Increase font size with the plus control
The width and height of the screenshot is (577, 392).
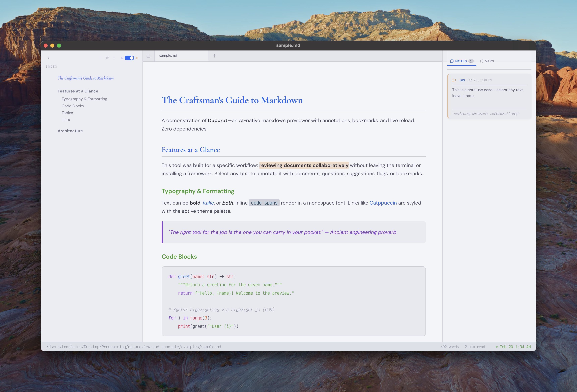click(x=114, y=58)
